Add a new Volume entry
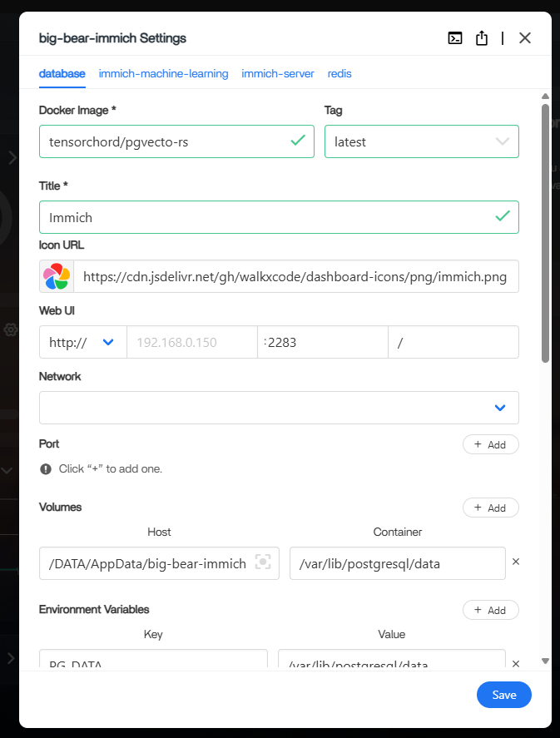The height and width of the screenshot is (738, 560). 490,508
